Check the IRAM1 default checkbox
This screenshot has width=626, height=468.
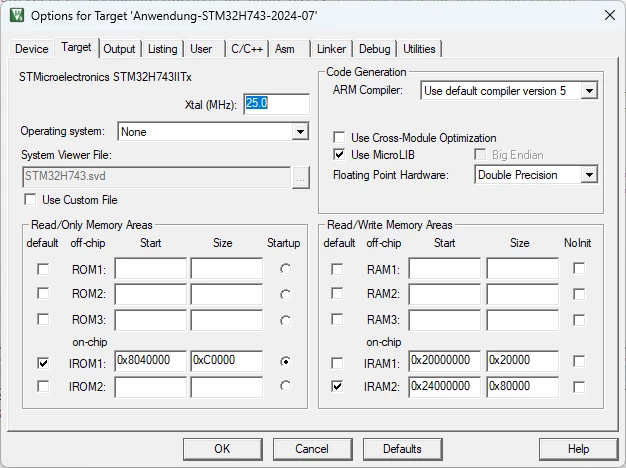pos(337,363)
